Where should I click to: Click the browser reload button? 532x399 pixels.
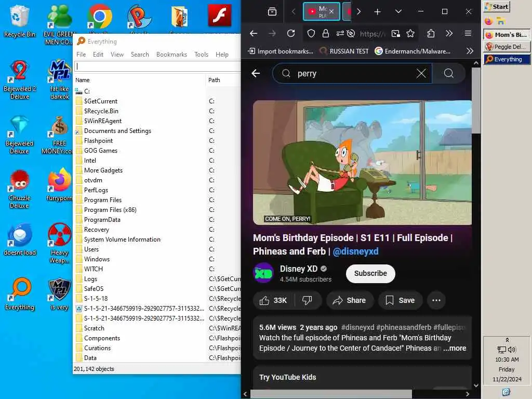[x=291, y=33]
